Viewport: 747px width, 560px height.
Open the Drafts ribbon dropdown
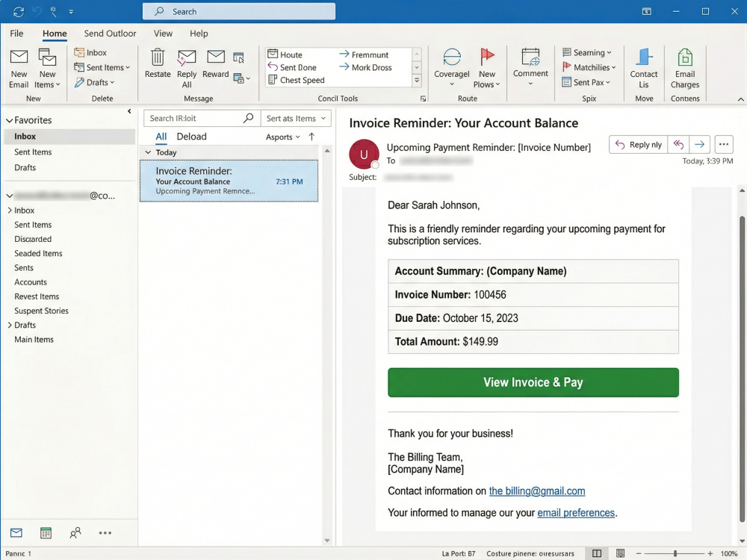pyautogui.click(x=94, y=82)
